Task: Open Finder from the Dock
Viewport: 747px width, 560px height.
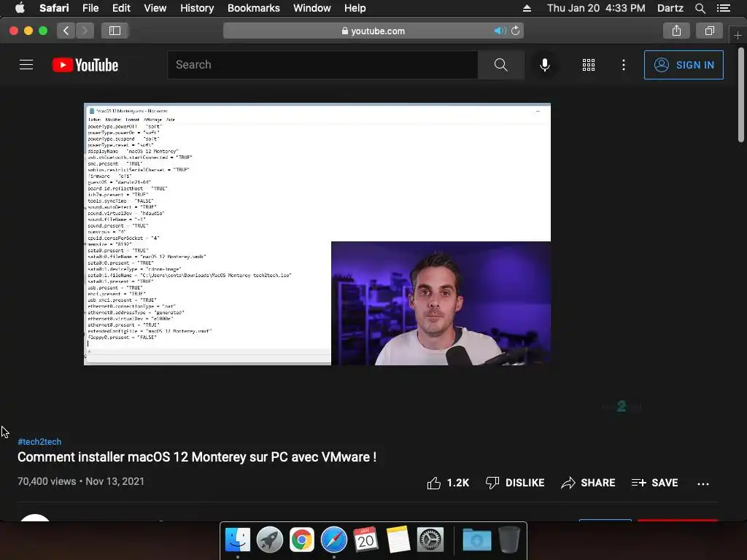Action: point(238,540)
